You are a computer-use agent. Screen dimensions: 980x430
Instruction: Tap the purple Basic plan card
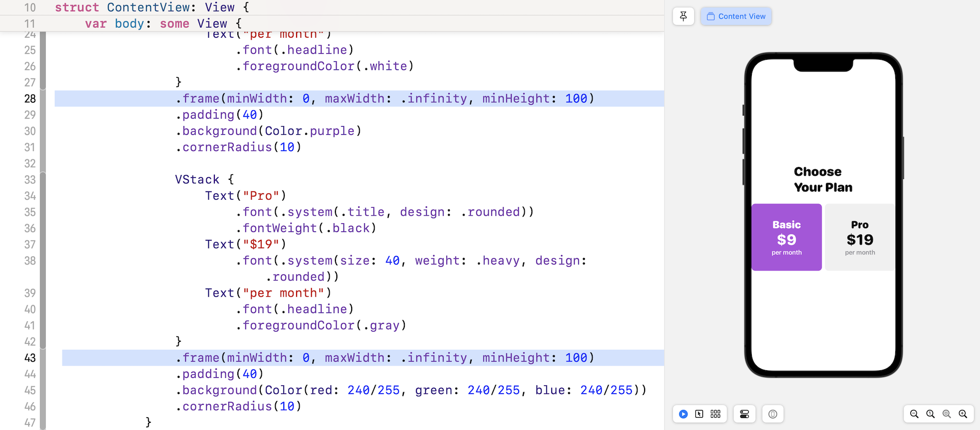point(787,237)
